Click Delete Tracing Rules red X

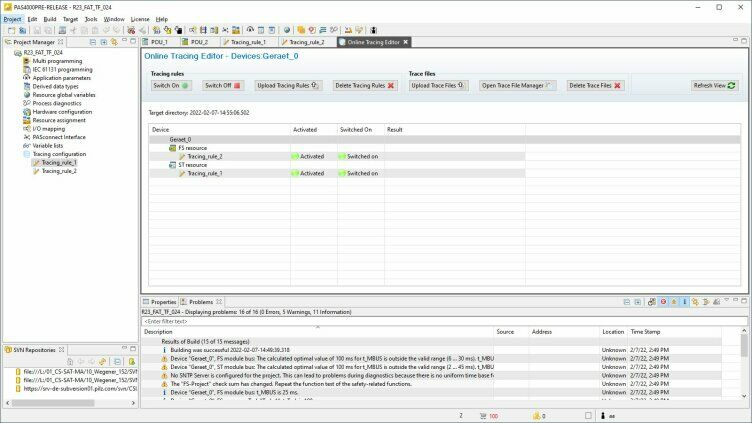pos(393,86)
